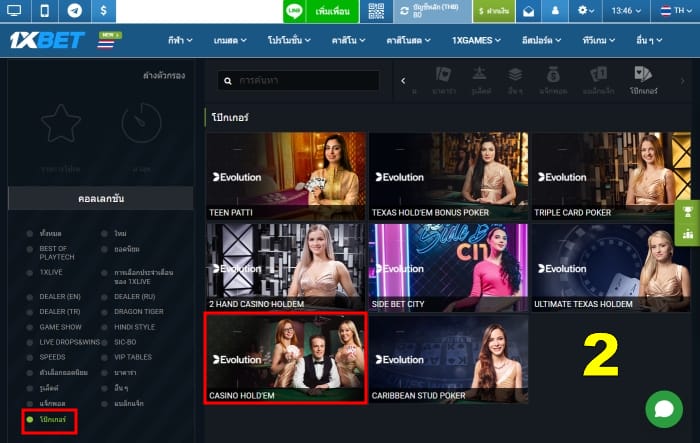700x443 pixels.
Task: Click the green deposit button
Action: click(494, 11)
